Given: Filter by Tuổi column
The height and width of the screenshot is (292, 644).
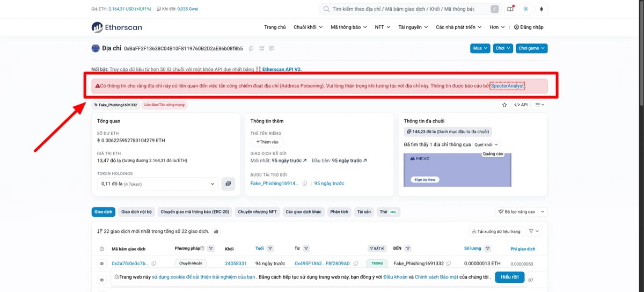Looking at the screenshot, I should coord(270,249).
